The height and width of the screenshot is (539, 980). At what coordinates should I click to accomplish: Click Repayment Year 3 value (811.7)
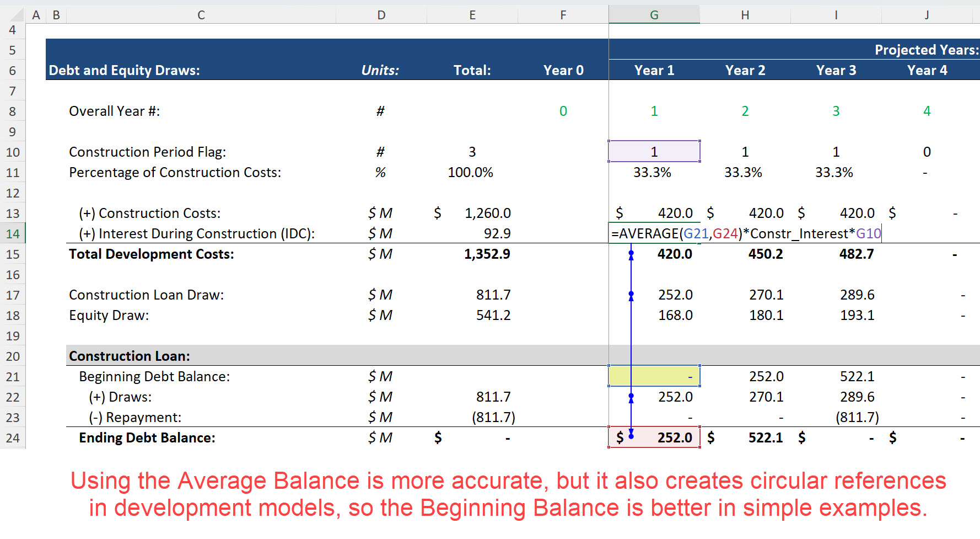(x=857, y=417)
